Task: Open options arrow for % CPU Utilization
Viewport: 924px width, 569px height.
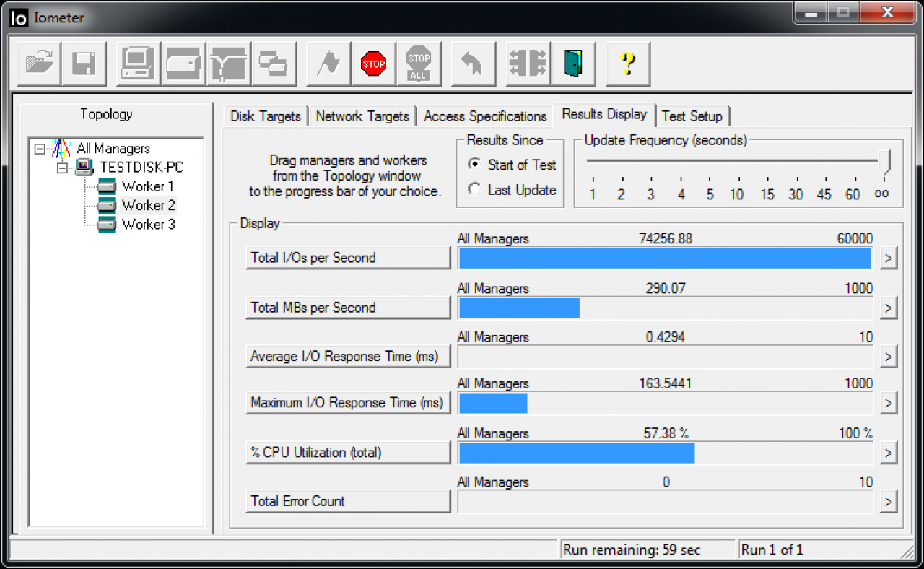Action: click(888, 453)
